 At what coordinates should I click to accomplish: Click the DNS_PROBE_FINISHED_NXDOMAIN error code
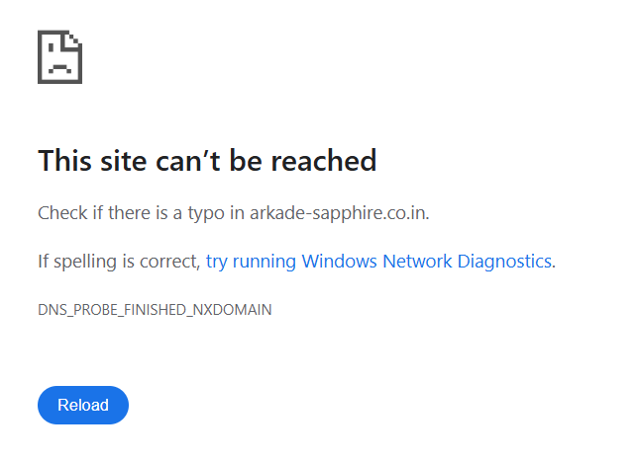click(x=155, y=310)
